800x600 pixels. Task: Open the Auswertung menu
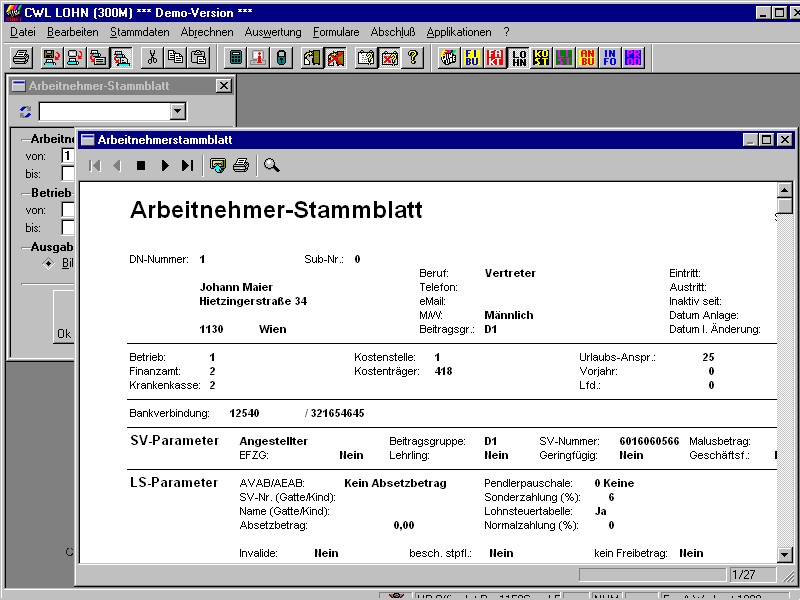click(x=273, y=32)
